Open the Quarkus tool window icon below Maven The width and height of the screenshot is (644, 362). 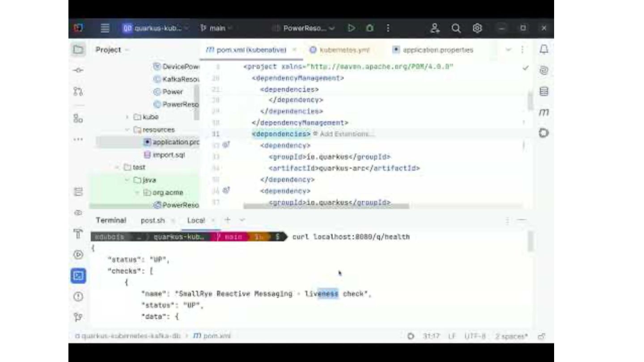pyautogui.click(x=544, y=133)
